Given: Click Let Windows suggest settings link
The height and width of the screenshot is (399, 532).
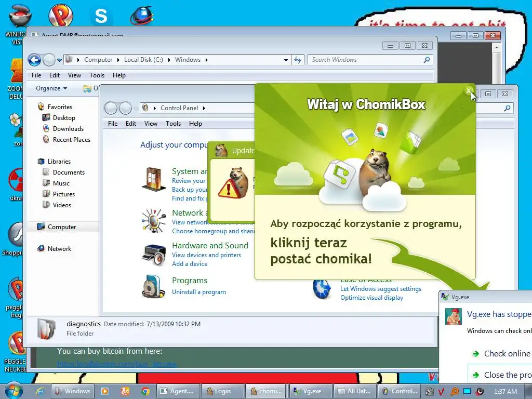Looking at the screenshot, I should pyautogui.click(x=381, y=289).
